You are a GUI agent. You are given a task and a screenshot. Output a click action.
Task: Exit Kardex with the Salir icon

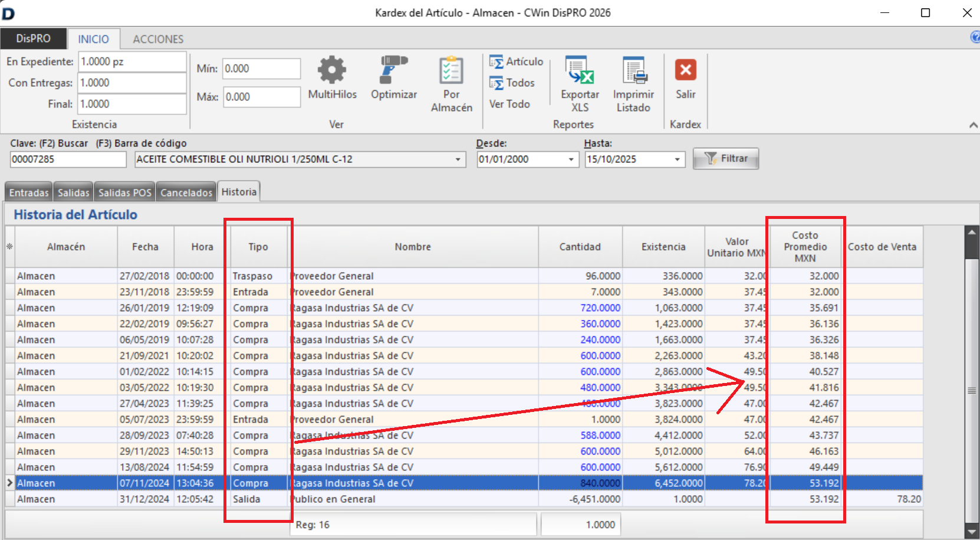(685, 71)
